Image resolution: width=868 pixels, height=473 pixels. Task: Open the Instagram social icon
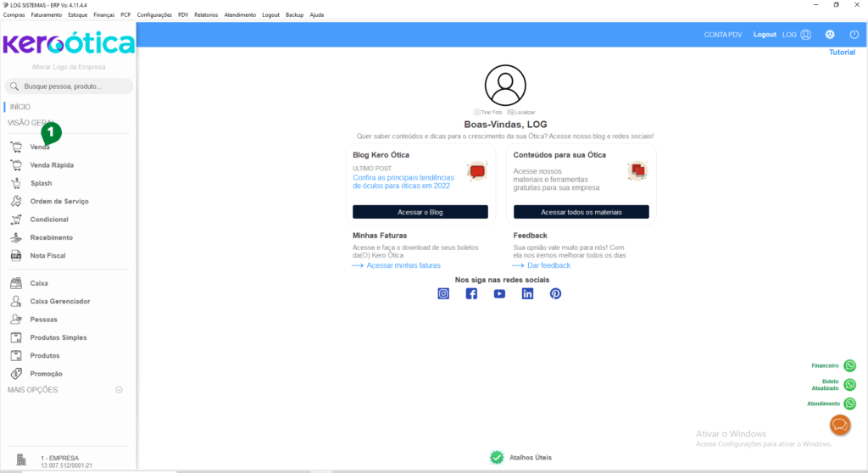coord(443,293)
